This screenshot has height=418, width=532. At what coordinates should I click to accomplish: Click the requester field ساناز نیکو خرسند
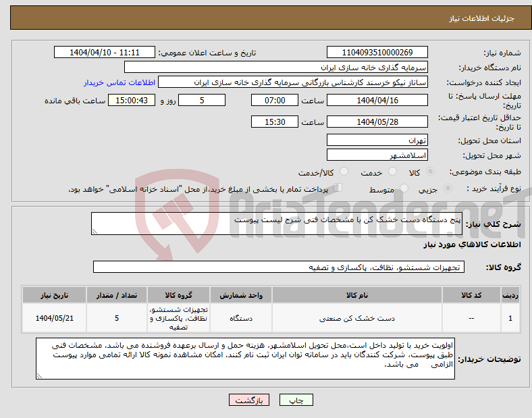[293, 82]
